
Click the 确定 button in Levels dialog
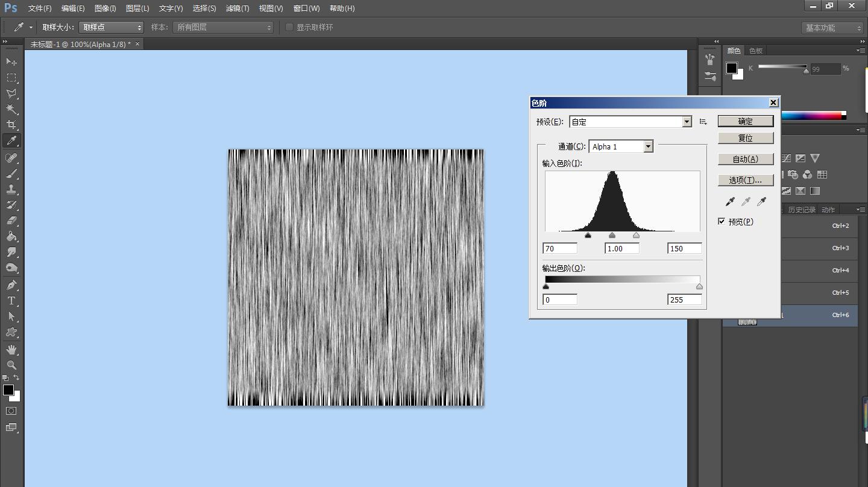pos(745,121)
